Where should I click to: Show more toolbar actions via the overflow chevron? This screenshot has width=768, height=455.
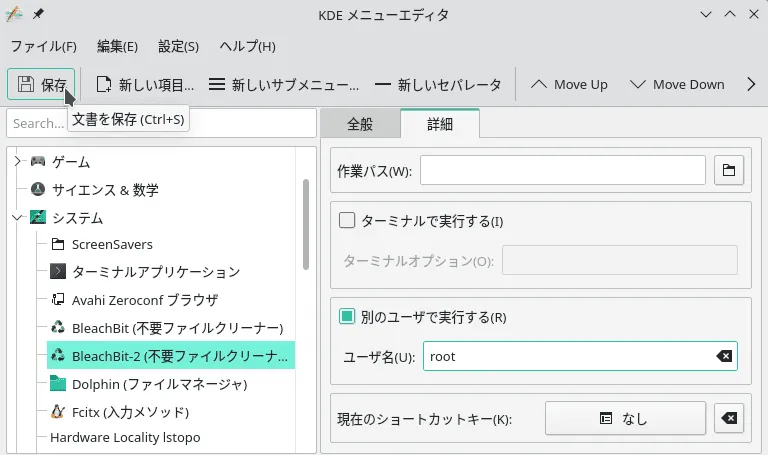click(x=751, y=85)
